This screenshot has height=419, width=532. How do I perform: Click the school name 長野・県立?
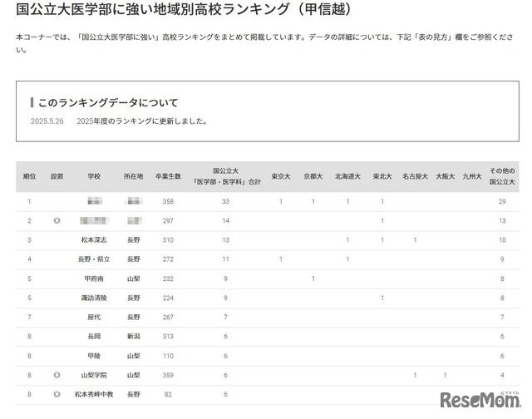[94, 259]
